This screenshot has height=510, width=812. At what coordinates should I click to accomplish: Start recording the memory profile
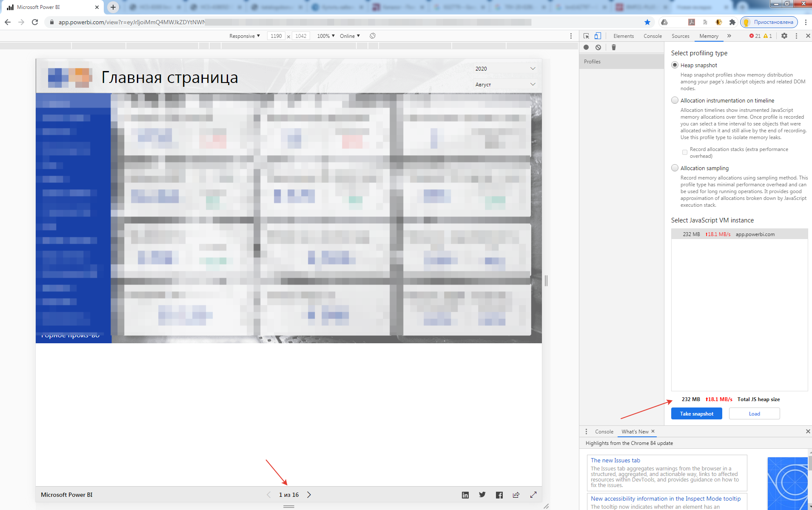point(586,47)
